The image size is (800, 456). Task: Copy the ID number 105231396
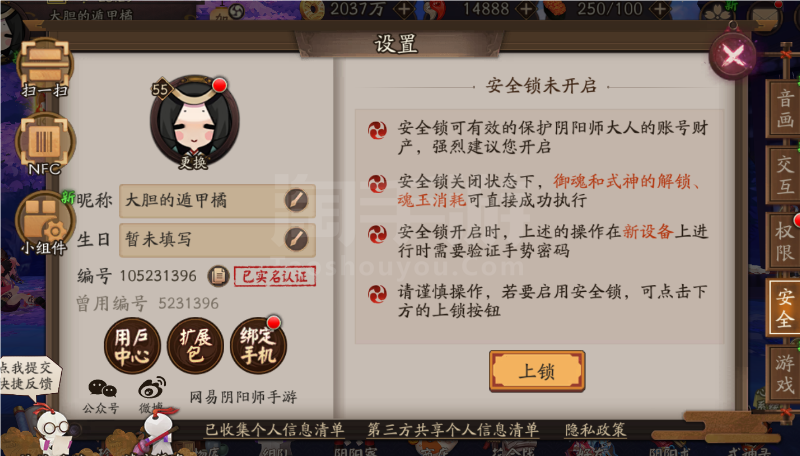click(x=218, y=276)
